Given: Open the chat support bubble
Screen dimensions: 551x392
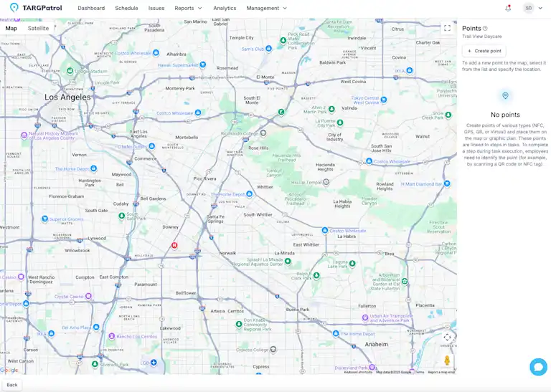Looking at the screenshot, I should (538, 367).
